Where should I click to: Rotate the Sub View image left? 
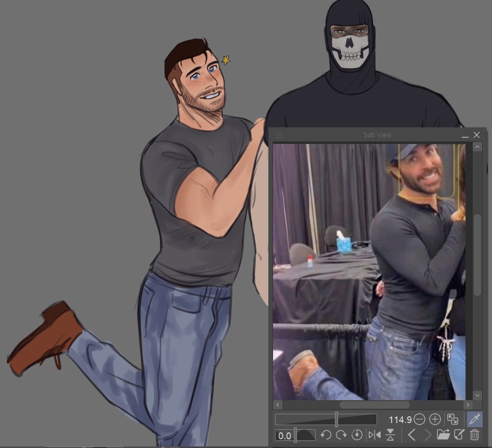click(326, 435)
